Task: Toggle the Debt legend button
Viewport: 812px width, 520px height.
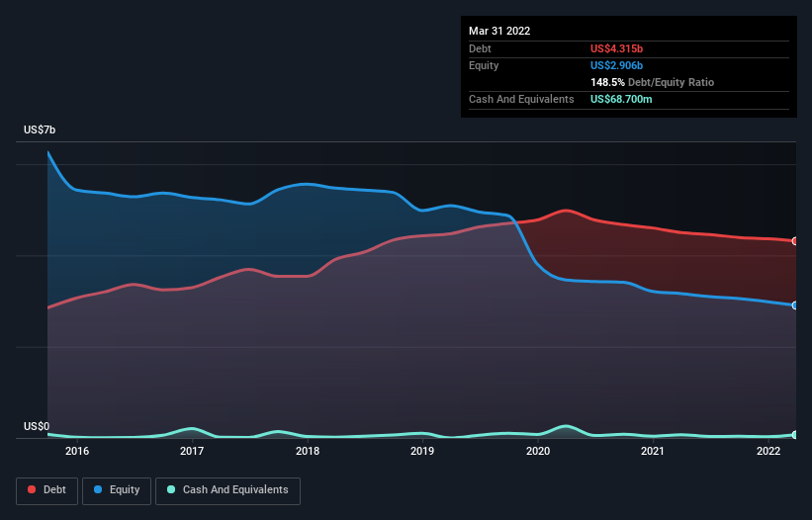Action: pos(46,490)
